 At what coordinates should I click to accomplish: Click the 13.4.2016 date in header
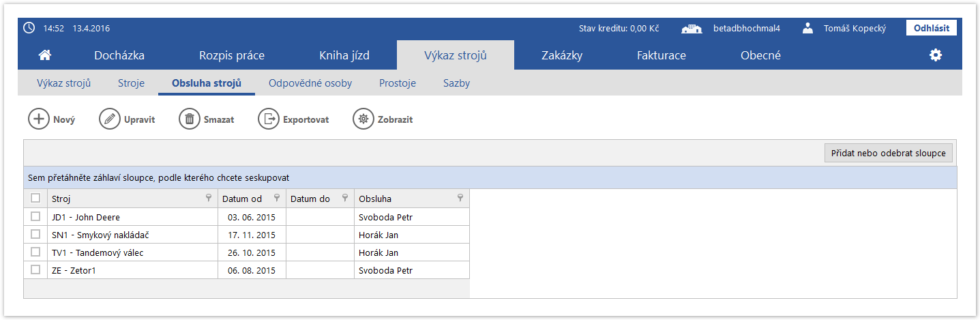pos(91,28)
